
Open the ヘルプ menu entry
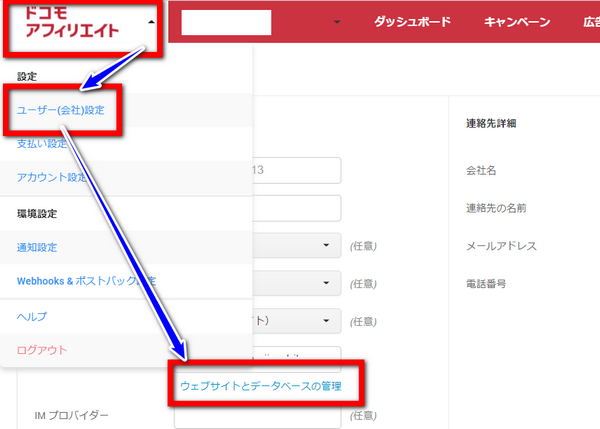(32, 316)
